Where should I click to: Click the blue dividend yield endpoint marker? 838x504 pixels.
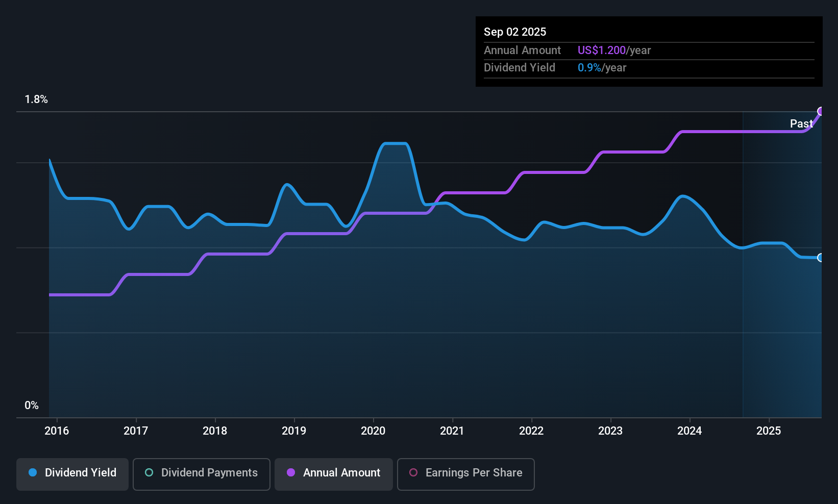point(821,258)
